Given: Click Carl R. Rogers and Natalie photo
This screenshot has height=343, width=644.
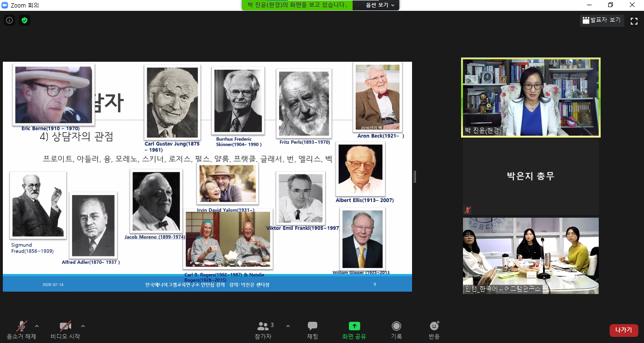Looking at the screenshot, I should point(228,239).
